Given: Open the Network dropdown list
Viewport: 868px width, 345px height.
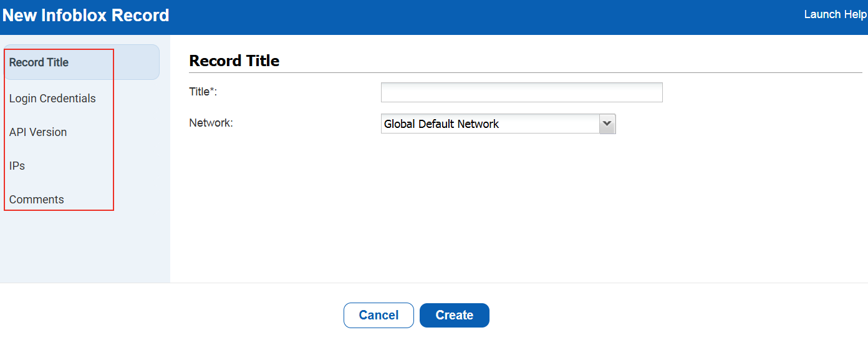Looking at the screenshot, I should pos(498,124).
